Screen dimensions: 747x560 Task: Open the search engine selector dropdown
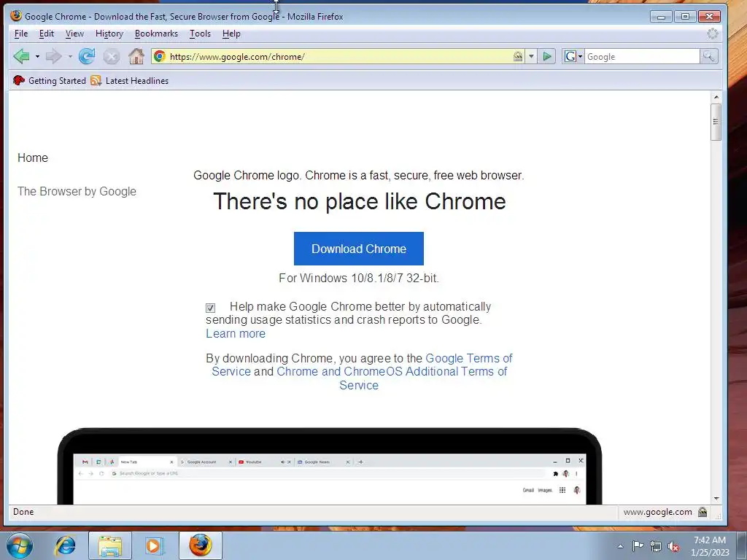click(573, 57)
